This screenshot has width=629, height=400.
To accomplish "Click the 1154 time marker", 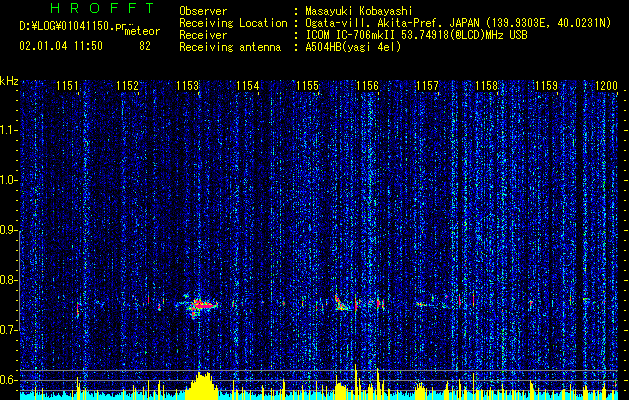I will tap(248, 85).
